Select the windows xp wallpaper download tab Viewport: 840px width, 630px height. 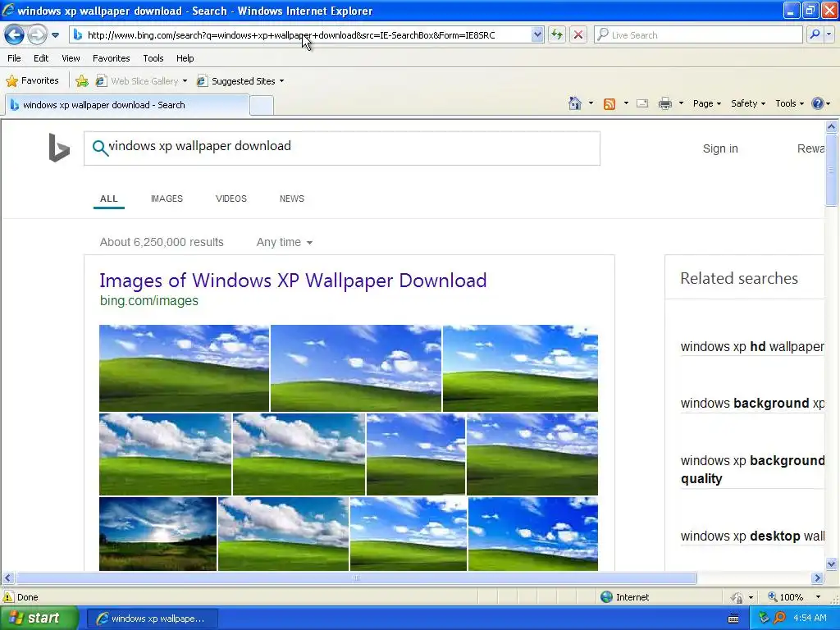point(127,105)
